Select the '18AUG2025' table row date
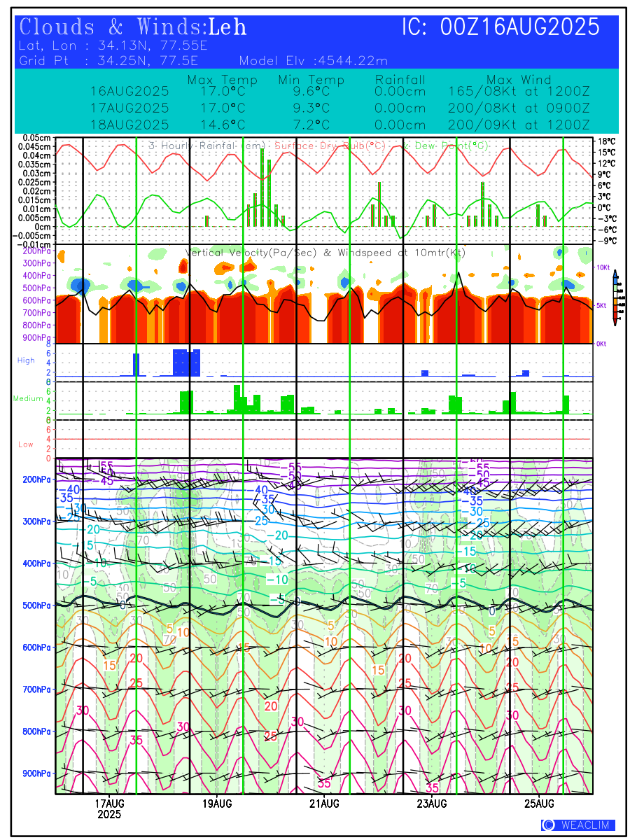This screenshot has width=630, height=840. pyautogui.click(x=129, y=125)
